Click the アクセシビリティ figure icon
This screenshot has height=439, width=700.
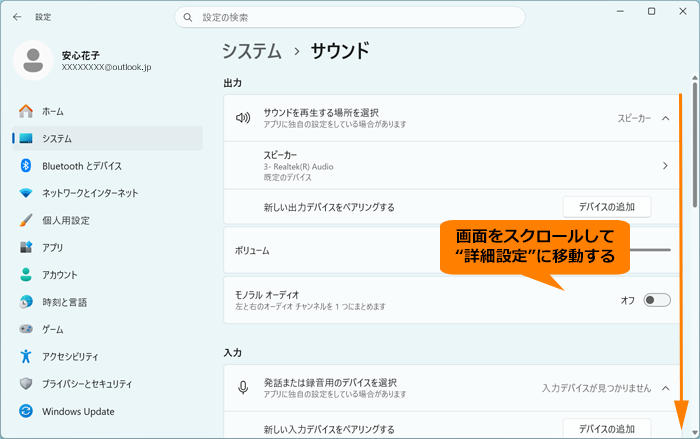[26, 356]
